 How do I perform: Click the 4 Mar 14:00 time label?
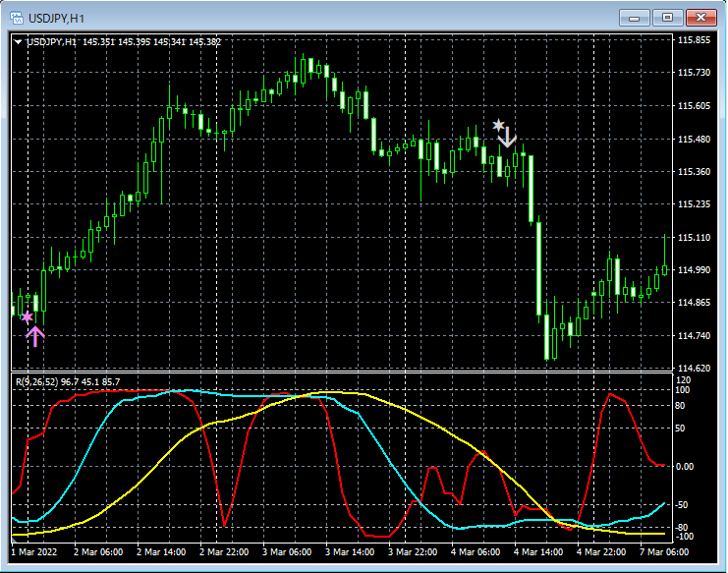tap(538, 552)
